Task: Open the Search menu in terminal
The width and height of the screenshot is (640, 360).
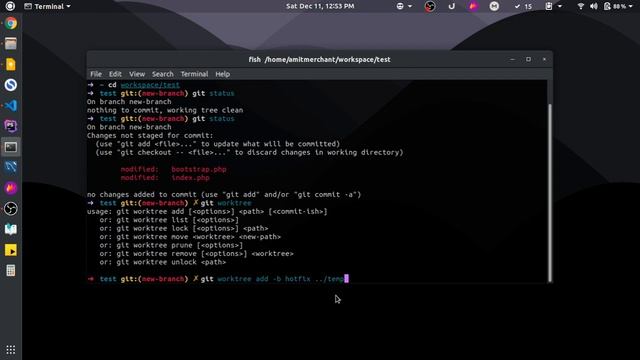Action: point(163,74)
